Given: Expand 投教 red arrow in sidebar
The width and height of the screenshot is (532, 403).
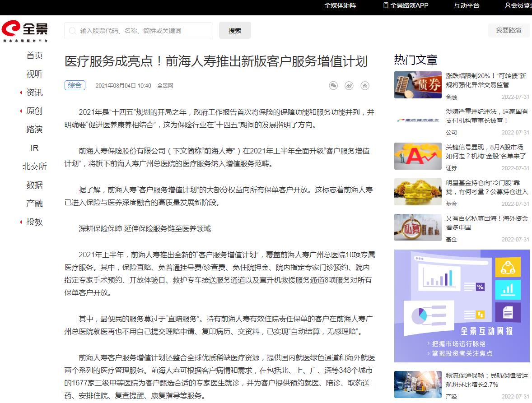Looking at the screenshot, I should pos(21,222).
